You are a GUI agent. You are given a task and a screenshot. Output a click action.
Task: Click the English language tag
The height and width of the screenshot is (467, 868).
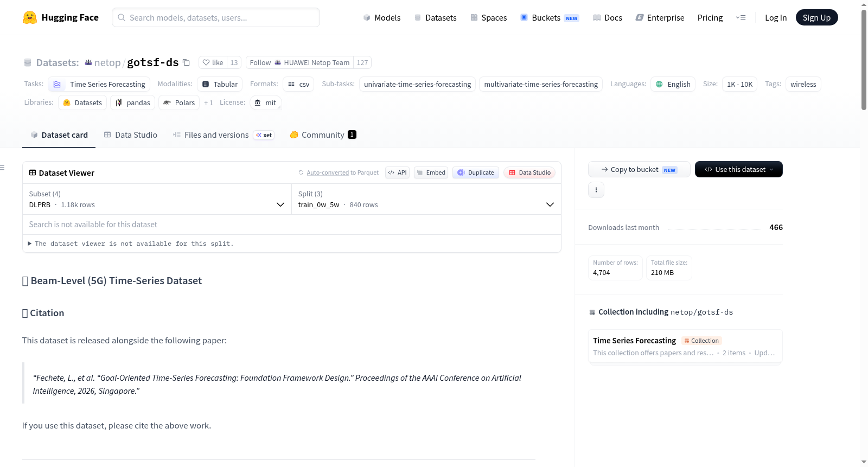673,84
